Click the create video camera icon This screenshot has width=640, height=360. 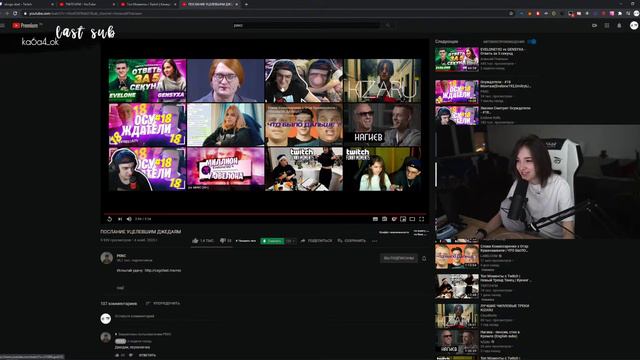tap(595, 25)
